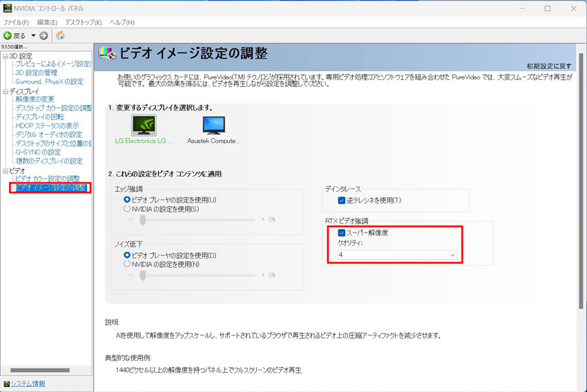Viewport: 587px width, 392px height.
Task: Toggle スーパー解像度 checkbox
Action: tap(341, 233)
